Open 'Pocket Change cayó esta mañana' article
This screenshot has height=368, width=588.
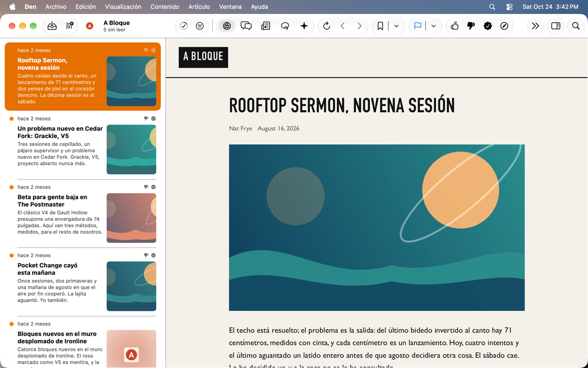(83, 282)
